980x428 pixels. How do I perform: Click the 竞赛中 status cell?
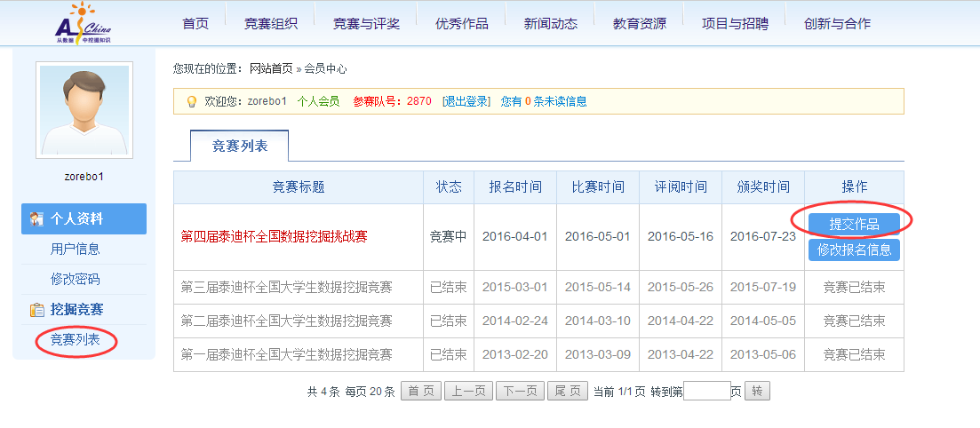point(449,237)
